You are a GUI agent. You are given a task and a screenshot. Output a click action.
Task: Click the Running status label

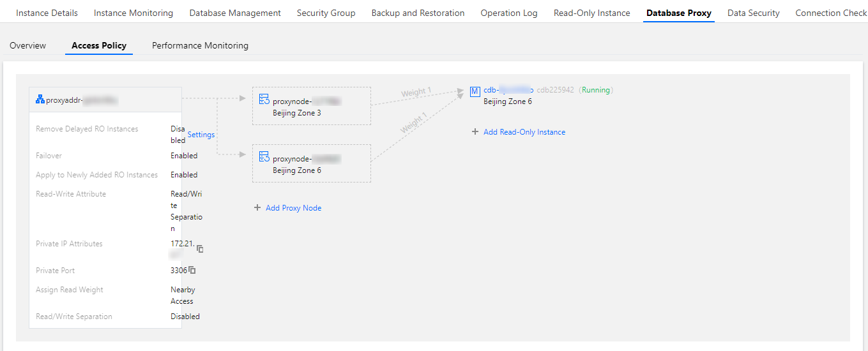coord(596,90)
